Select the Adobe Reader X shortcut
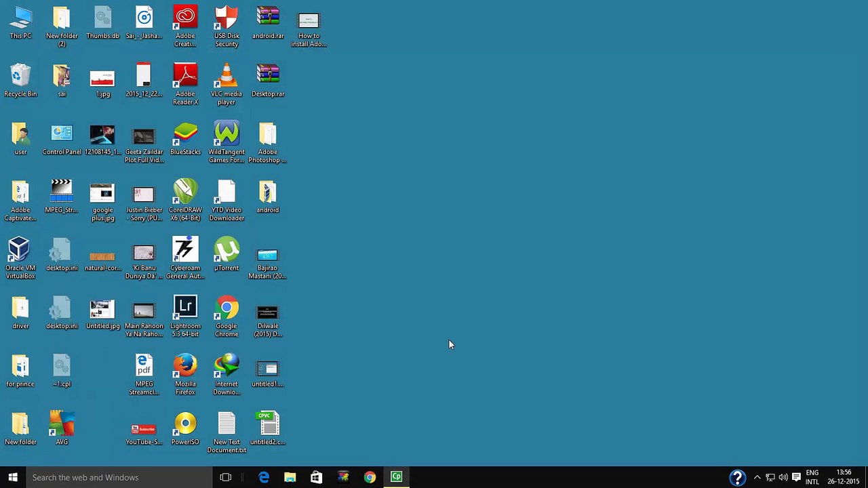The height and width of the screenshot is (488, 868). pos(185,85)
